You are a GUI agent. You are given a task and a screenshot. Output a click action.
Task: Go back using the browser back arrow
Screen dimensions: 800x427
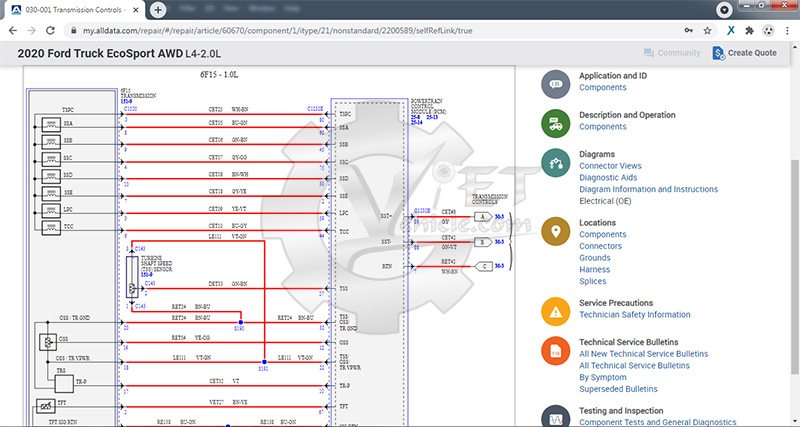13,31
